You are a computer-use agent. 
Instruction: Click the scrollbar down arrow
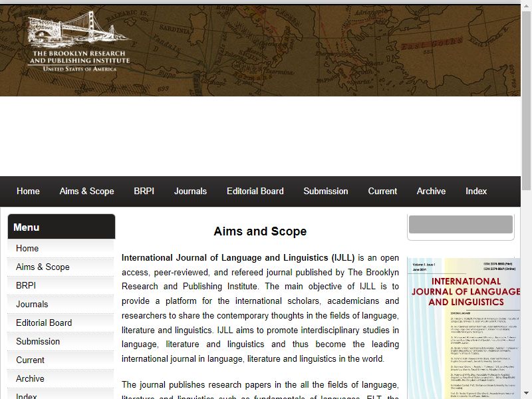(x=526, y=393)
